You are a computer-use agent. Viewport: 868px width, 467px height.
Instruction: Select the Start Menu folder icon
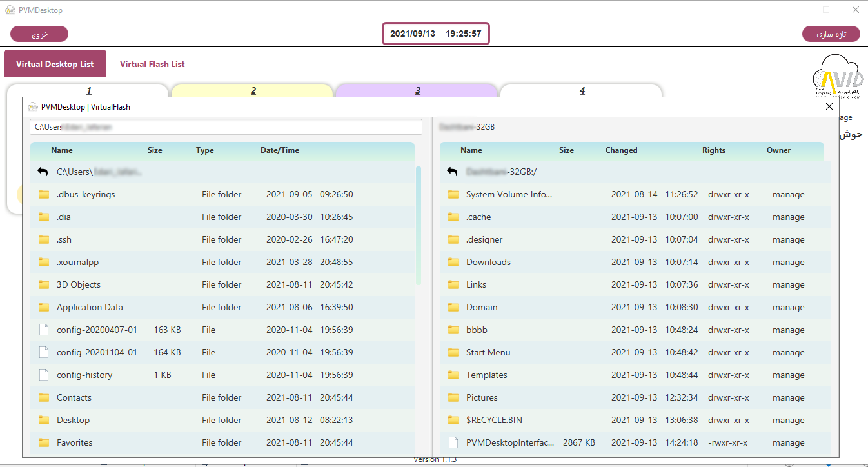[453, 352]
